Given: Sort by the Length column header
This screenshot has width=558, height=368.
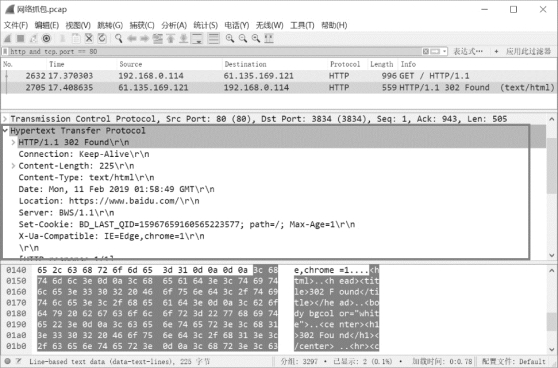Looking at the screenshot, I should [383, 64].
